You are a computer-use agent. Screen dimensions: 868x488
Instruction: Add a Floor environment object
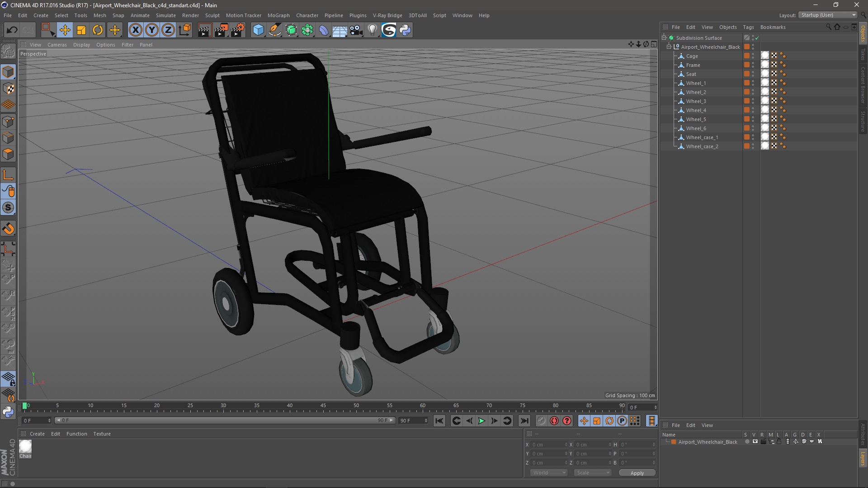click(x=340, y=30)
